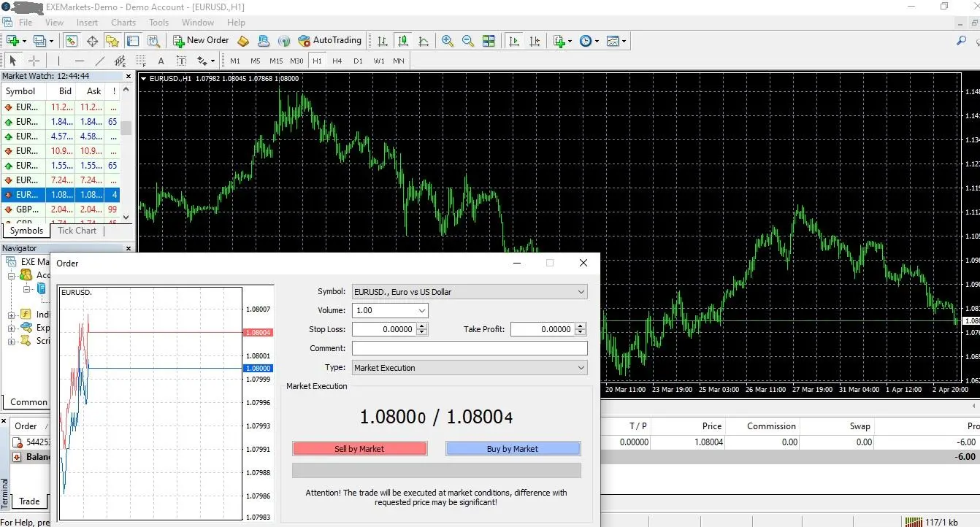Open the Insert menu
This screenshot has height=527, width=980.
(87, 23)
